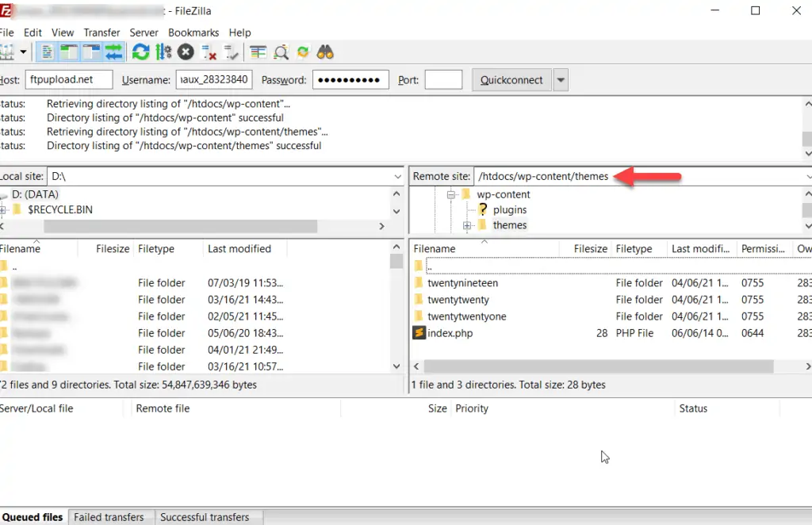Select wp-content folder in remote tree

[504, 194]
